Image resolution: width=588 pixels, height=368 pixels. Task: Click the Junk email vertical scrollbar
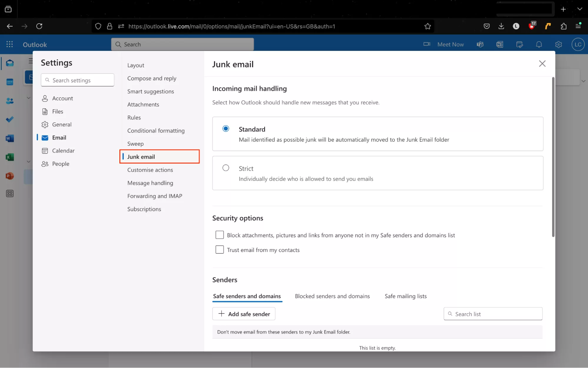pos(553,157)
